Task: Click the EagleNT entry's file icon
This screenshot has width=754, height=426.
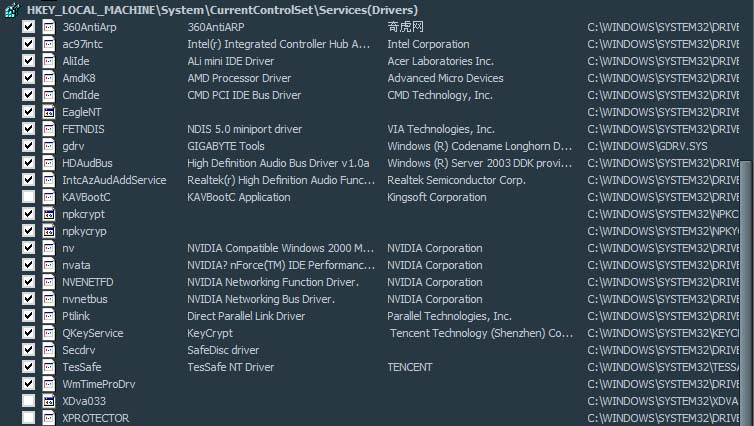Action: [48, 112]
